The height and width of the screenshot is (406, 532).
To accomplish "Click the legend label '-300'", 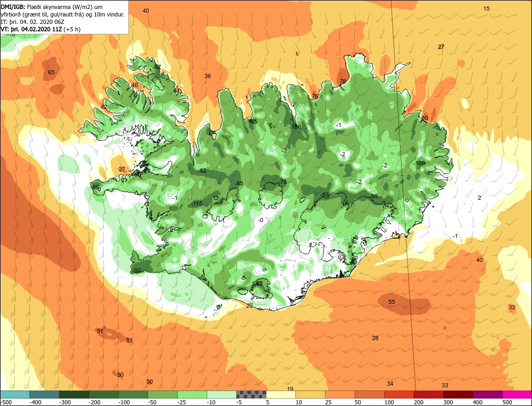I will [x=65, y=402].
